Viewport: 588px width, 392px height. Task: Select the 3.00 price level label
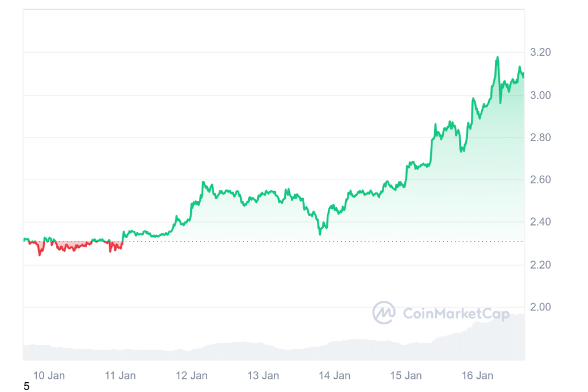click(x=540, y=95)
